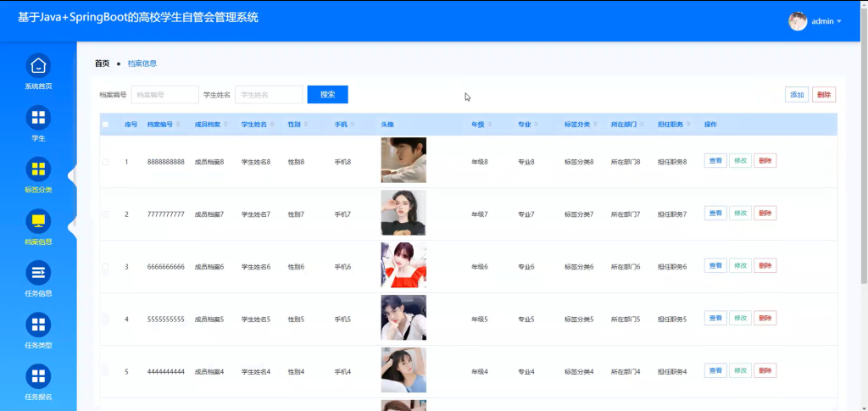This screenshot has width=868, height=411.
Task: Check the checkbox for row 1
Action: (106, 162)
